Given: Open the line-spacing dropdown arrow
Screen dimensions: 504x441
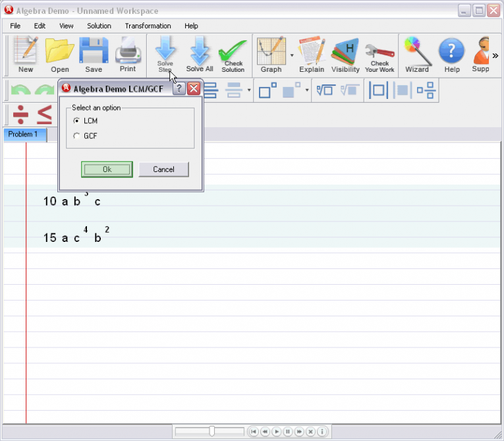Looking at the screenshot, I should [x=249, y=90].
